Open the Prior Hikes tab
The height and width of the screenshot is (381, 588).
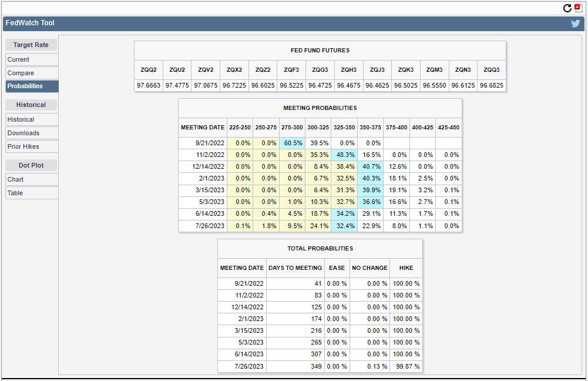(32, 146)
